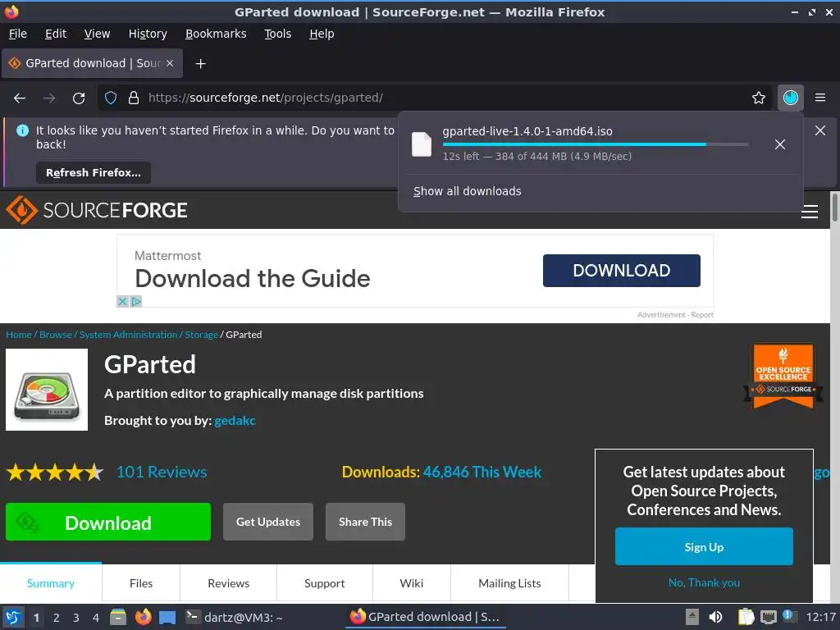Click the green Download button

point(108,522)
